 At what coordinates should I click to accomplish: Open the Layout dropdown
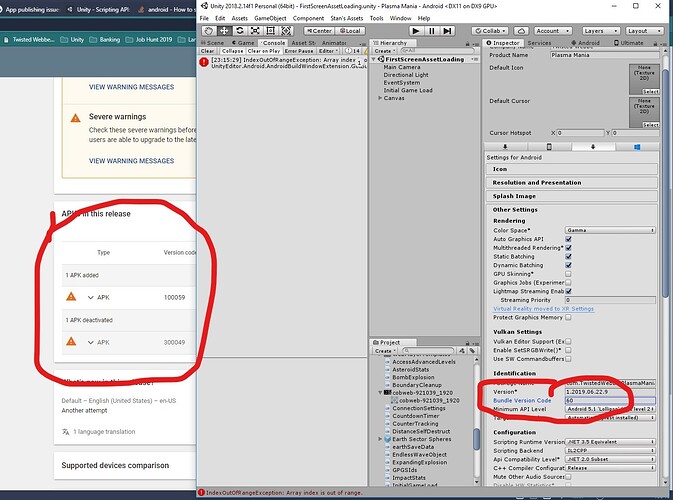[644, 31]
